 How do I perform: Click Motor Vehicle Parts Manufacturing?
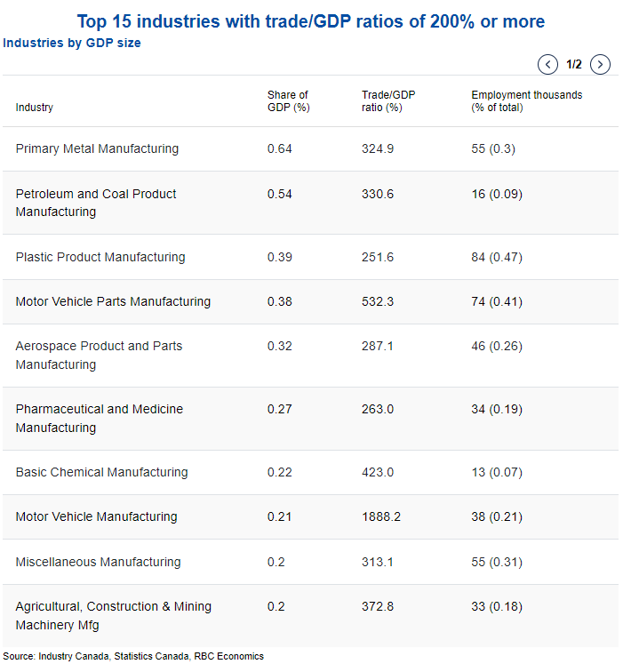[x=113, y=301]
